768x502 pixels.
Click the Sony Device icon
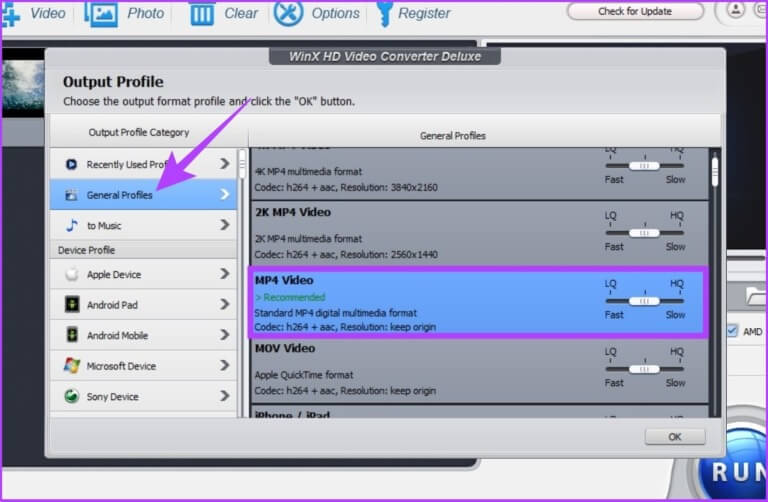[x=72, y=396]
